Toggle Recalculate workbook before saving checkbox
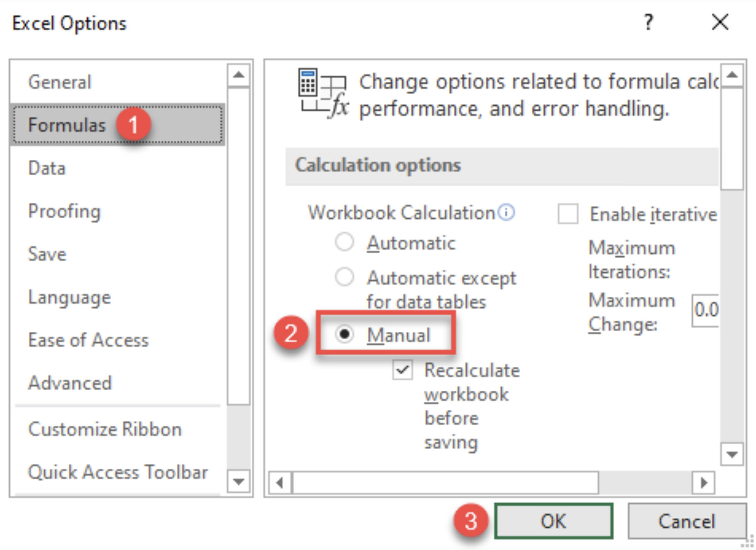 pos(403,370)
